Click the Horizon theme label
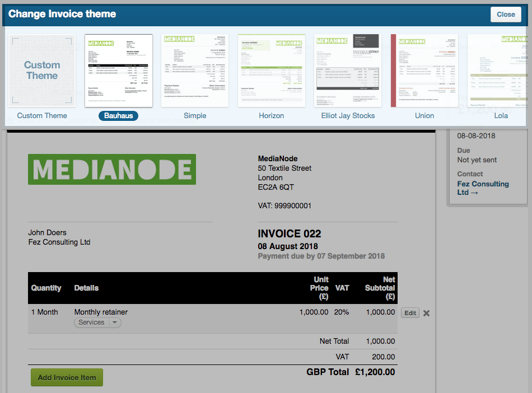This screenshot has height=393, width=532. [x=272, y=116]
